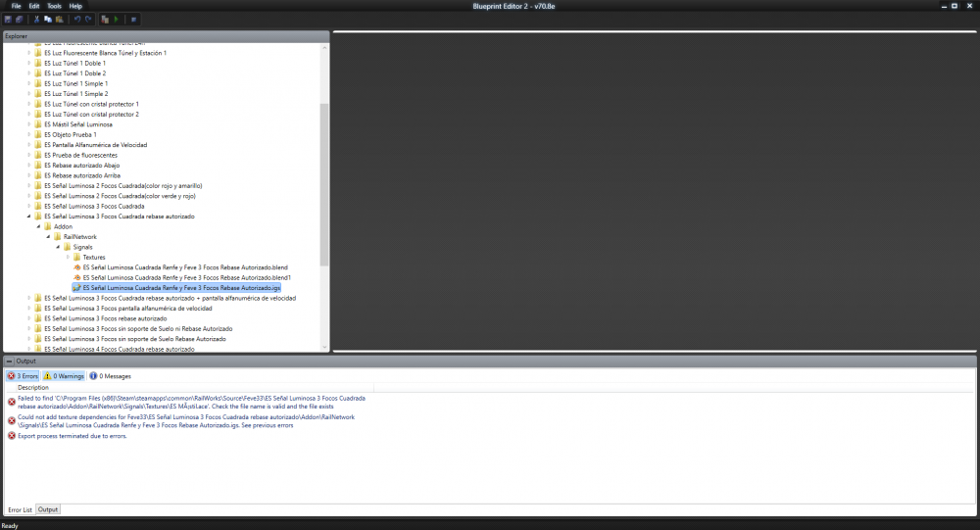Select ES Señal Luminosa 2 Focos Cuadrada(color verde y rojo)
The height and width of the screenshot is (530, 980).
click(x=120, y=196)
